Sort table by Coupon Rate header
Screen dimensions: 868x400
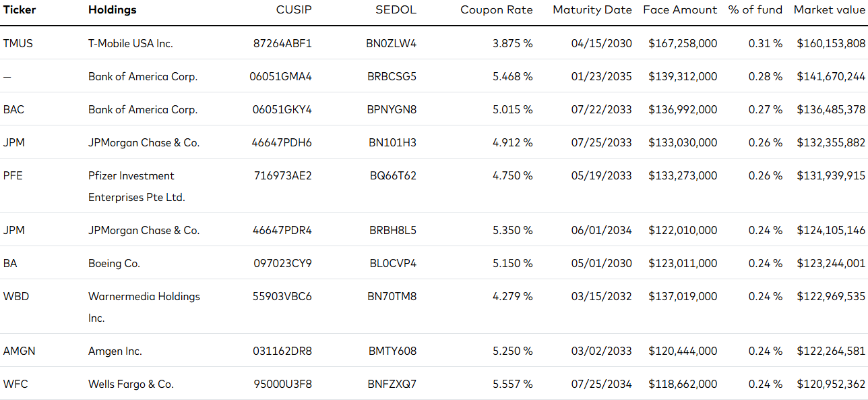(x=496, y=10)
